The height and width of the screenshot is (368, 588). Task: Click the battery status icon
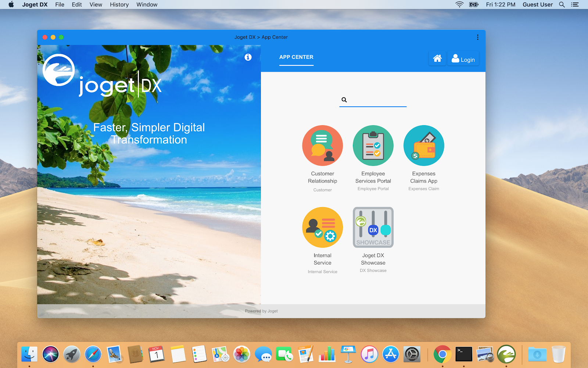point(474,4)
